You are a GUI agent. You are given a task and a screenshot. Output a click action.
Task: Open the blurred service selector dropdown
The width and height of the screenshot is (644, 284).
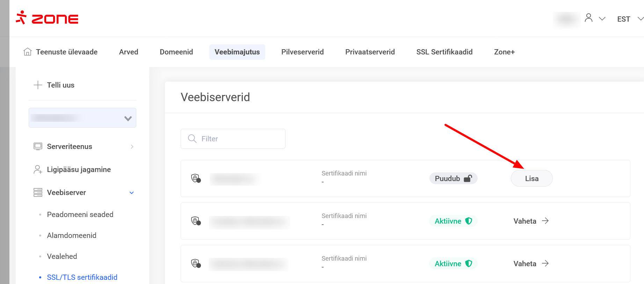pos(82,118)
